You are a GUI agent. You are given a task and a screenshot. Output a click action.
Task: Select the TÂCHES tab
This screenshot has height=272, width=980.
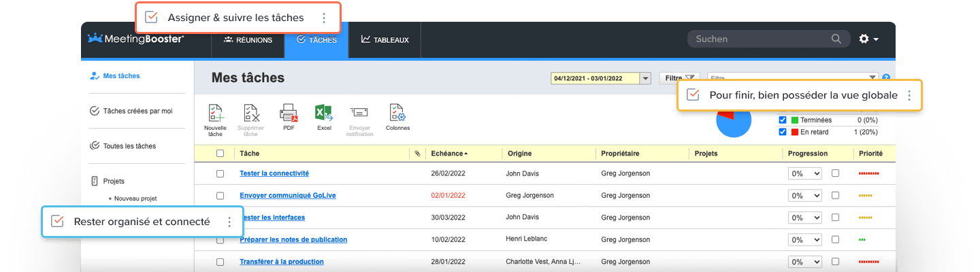pyautogui.click(x=316, y=40)
